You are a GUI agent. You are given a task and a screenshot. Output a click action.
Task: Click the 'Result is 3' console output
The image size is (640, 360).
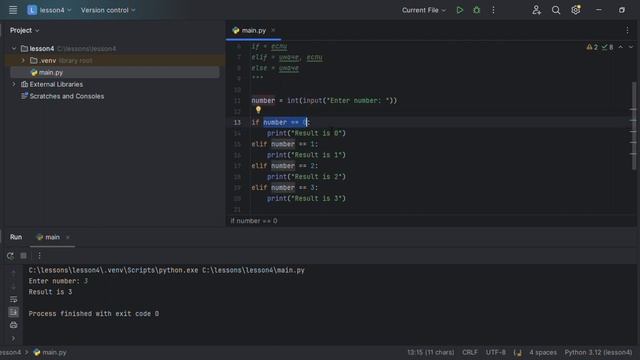[50, 292]
